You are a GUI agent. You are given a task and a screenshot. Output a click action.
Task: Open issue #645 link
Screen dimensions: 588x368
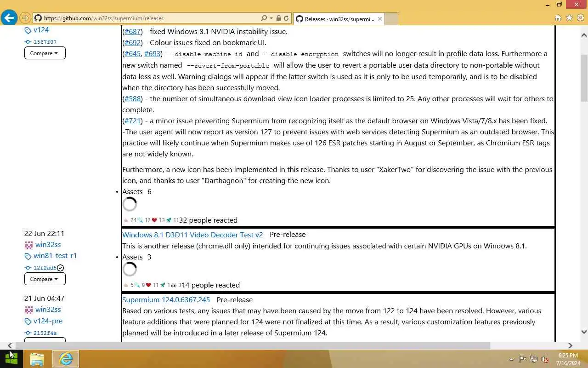click(x=132, y=53)
